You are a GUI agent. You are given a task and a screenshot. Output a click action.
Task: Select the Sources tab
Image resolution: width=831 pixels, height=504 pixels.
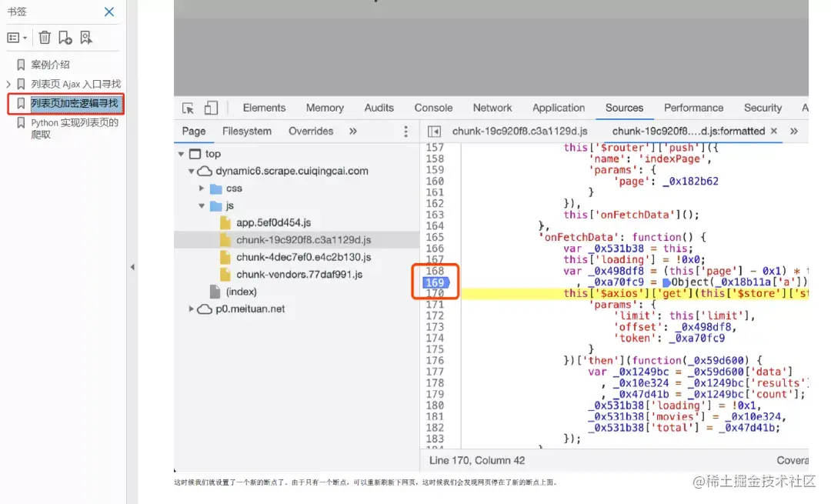(624, 108)
